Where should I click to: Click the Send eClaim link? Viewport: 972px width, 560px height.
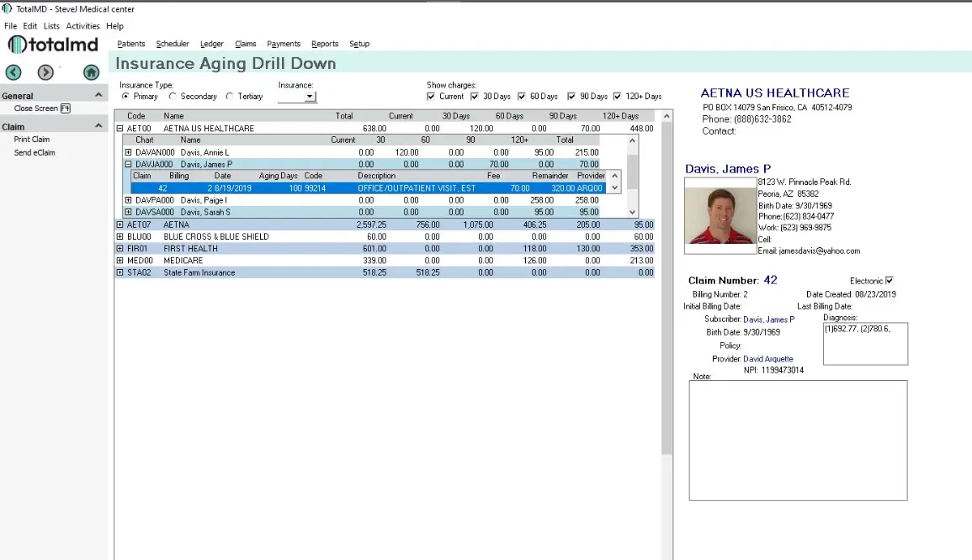click(35, 152)
